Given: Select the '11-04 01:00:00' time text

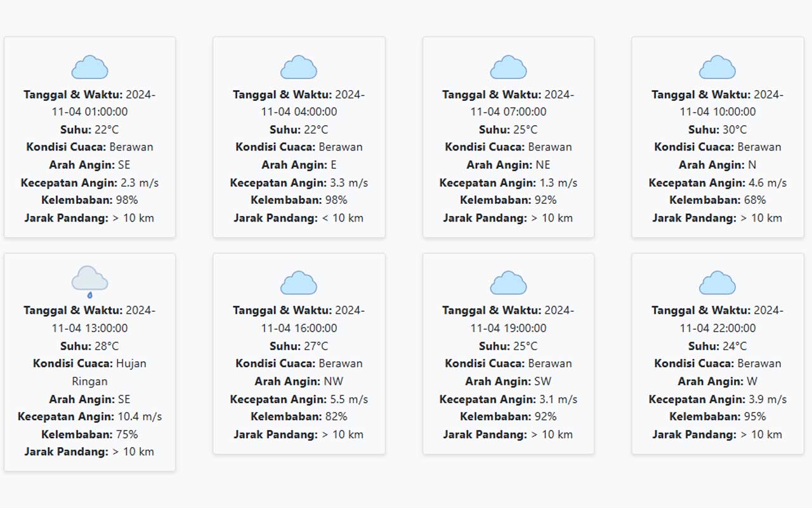Looking at the screenshot, I should [89, 112].
